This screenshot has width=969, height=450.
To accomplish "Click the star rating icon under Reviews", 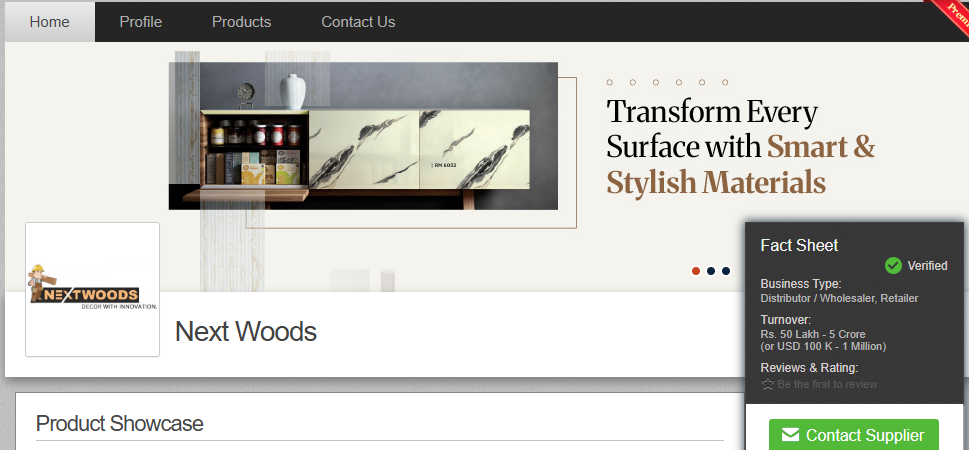I will tap(768, 384).
